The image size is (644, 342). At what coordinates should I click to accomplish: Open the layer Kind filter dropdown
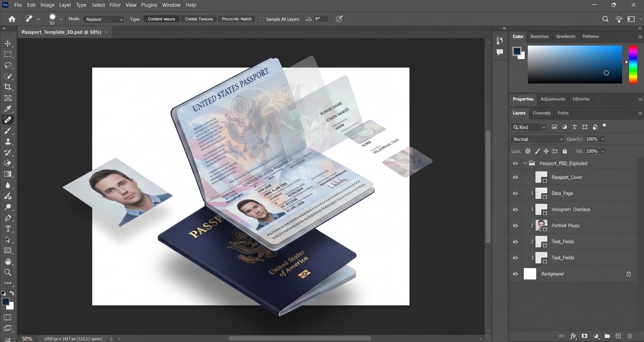click(529, 127)
